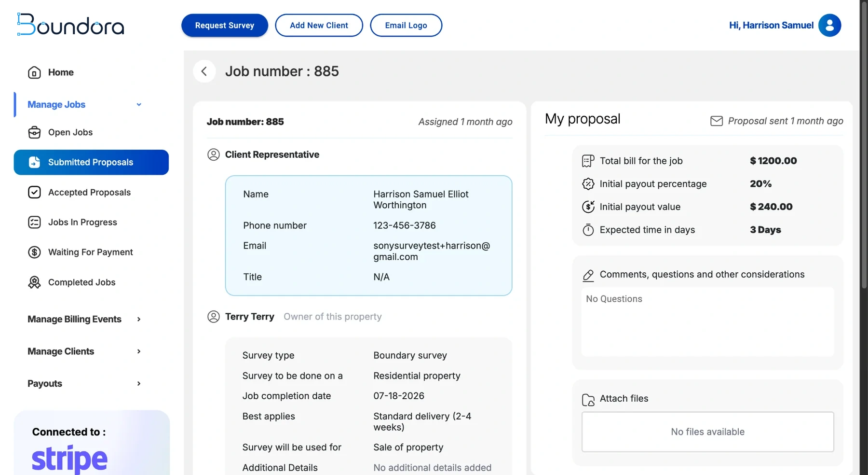Click the Owner of this property label
868x475 pixels.
[x=333, y=317]
